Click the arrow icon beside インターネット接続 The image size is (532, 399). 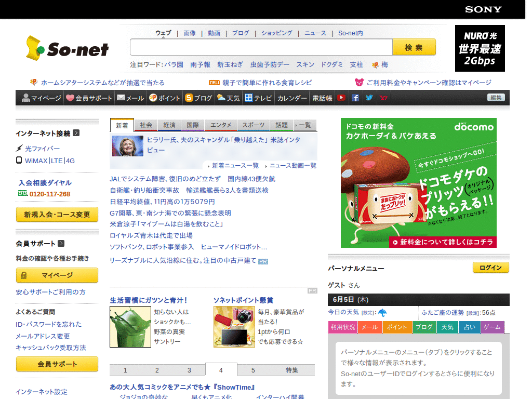(76, 133)
